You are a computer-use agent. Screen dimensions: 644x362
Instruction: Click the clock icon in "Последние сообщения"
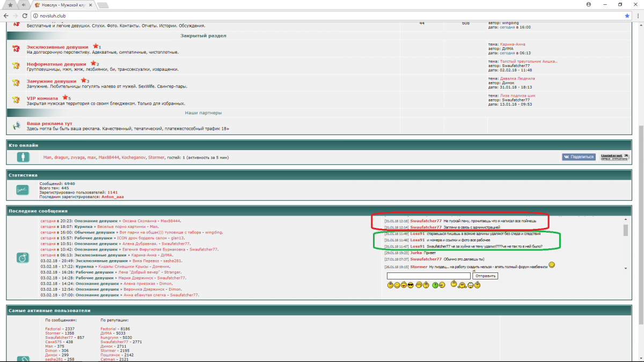(x=22, y=257)
